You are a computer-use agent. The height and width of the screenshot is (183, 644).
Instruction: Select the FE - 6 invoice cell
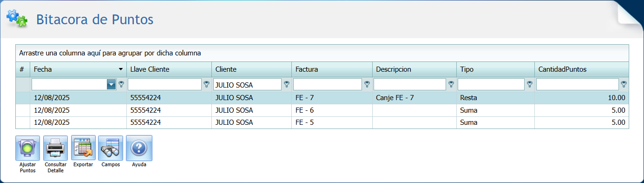(332, 110)
